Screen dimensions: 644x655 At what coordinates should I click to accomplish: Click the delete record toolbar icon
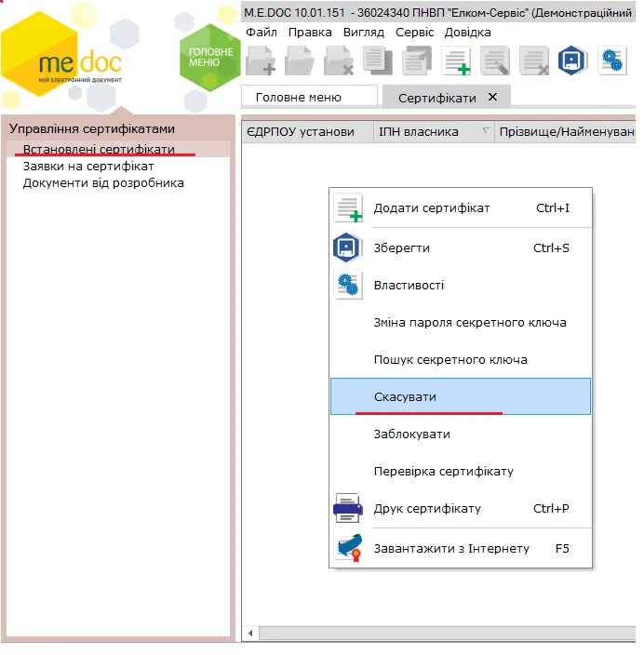[x=534, y=61]
